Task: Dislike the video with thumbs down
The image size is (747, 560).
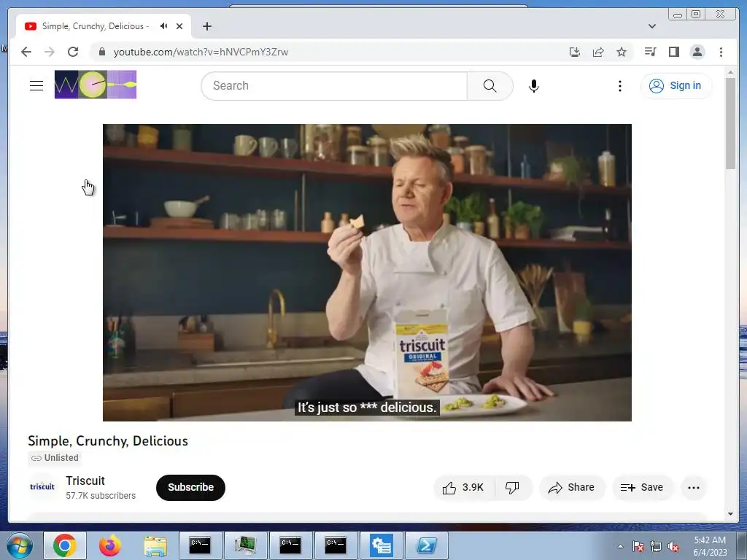Action: tap(513, 488)
